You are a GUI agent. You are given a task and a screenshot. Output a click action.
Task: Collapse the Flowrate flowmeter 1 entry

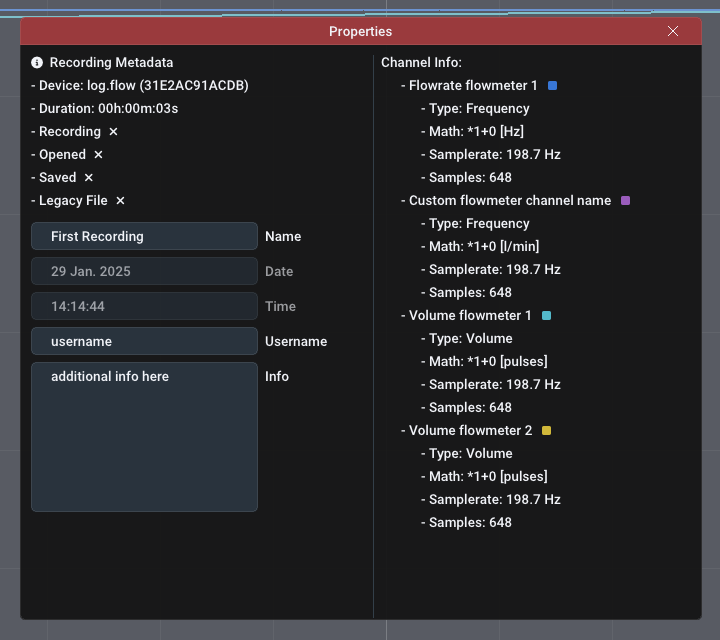[x=472, y=86]
